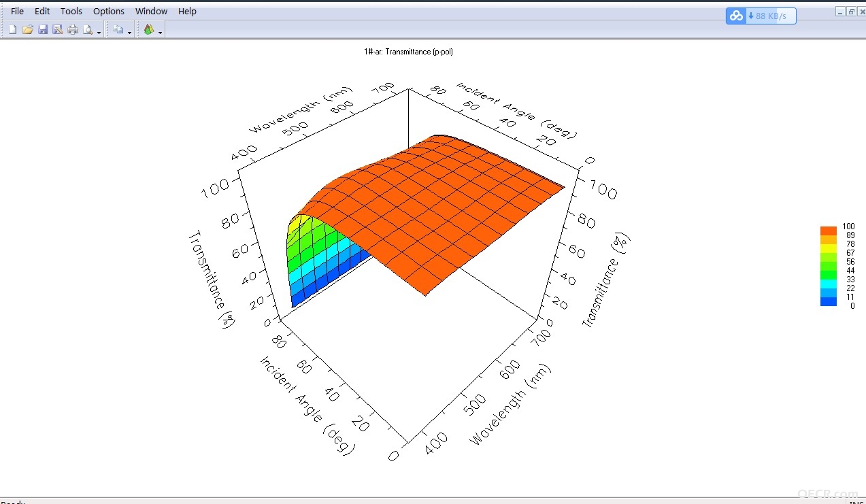Click the legend value '44'
Screen dimensions: 866x504
tap(850, 271)
